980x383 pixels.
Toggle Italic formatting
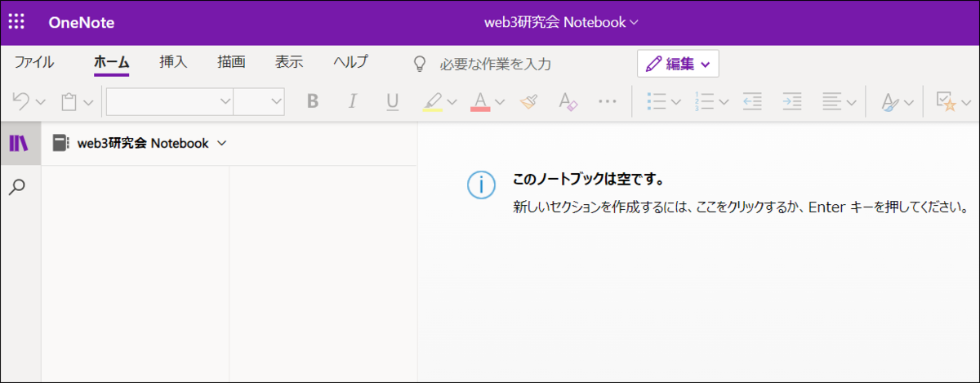click(x=353, y=101)
